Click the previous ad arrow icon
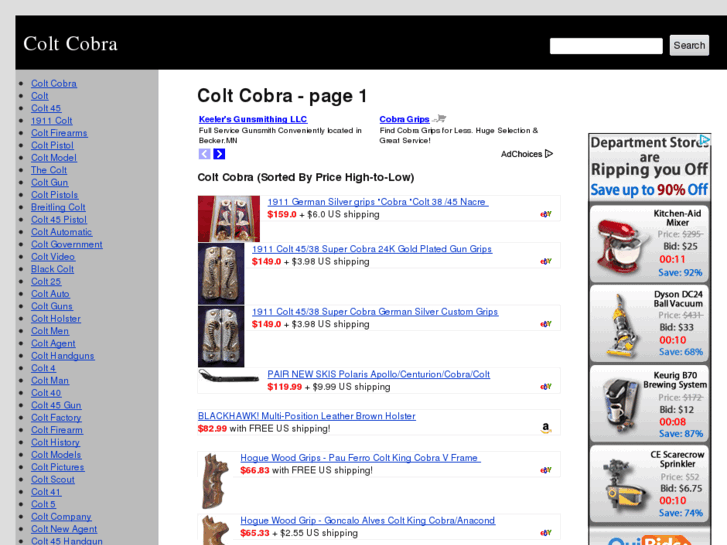 point(204,154)
